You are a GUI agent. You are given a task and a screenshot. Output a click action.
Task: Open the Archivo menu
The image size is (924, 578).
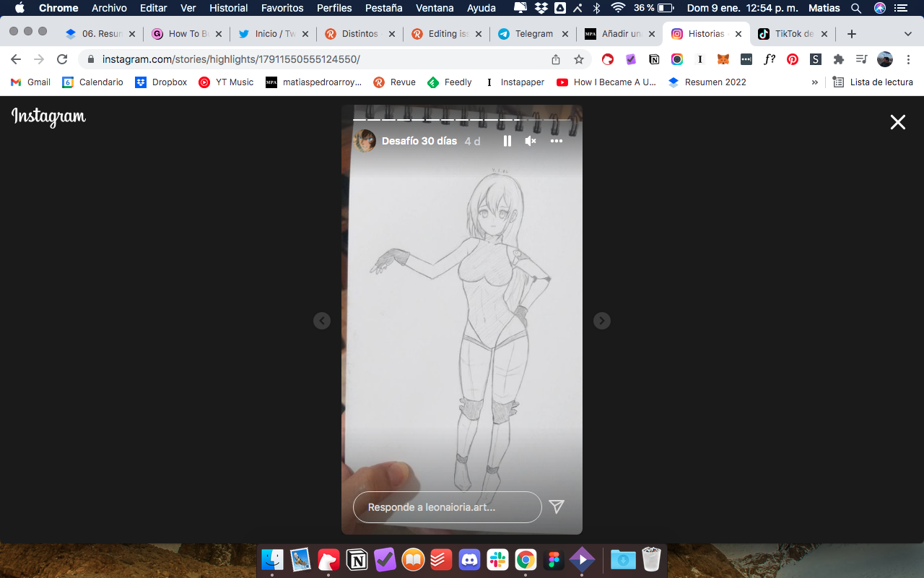109,8
